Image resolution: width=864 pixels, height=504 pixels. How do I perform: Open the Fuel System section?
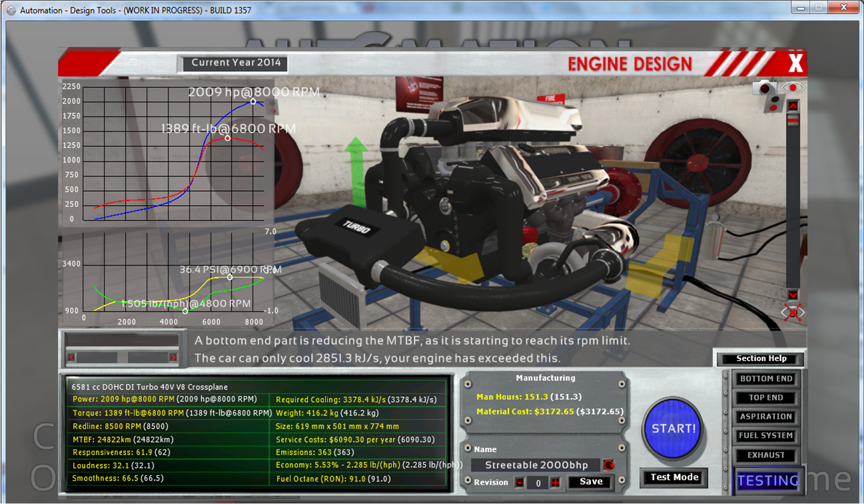[766, 435]
